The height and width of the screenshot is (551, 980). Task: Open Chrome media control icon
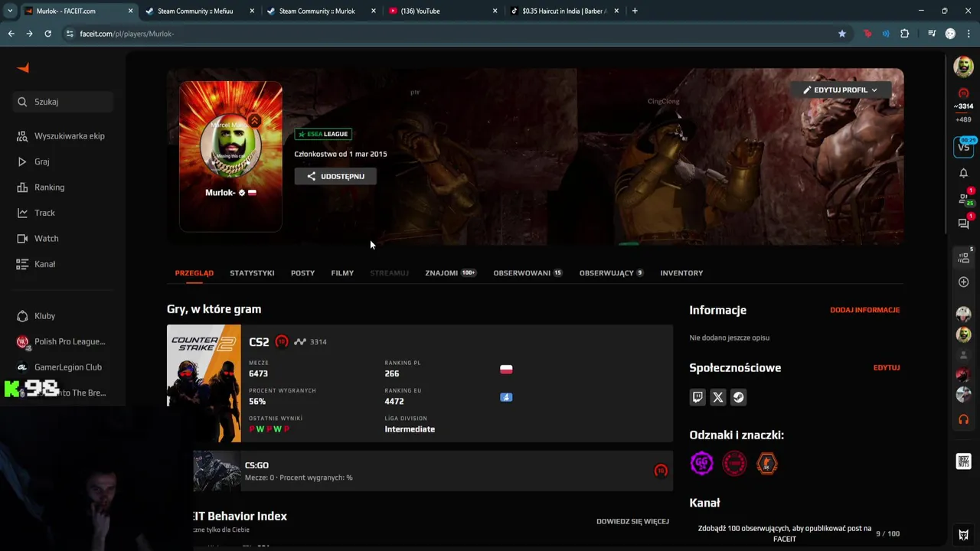coord(931,34)
